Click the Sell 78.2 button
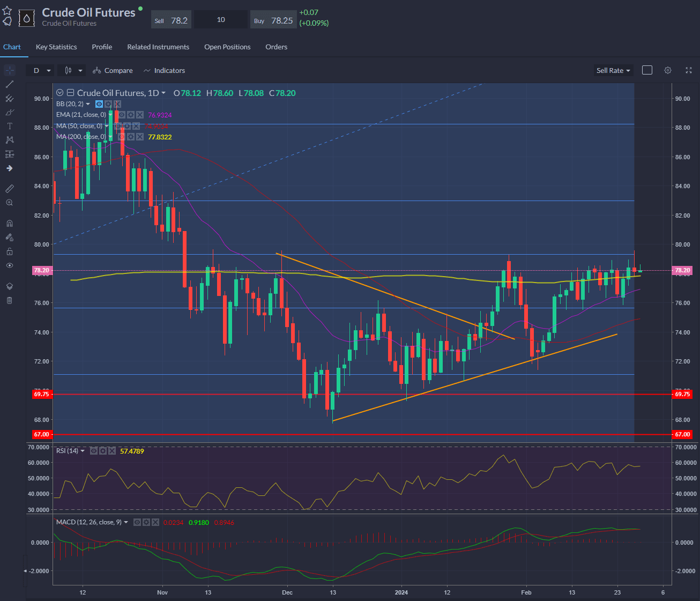 (x=171, y=20)
